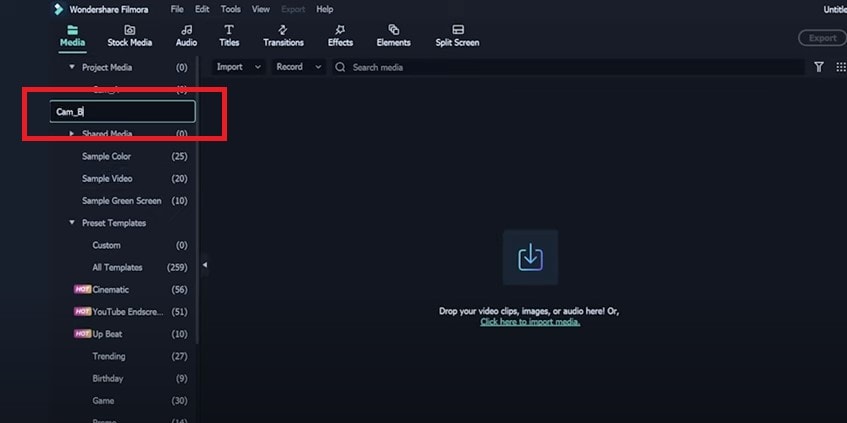Select the Custom templates item
This screenshot has width=847, height=423.
tap(106, 245)
